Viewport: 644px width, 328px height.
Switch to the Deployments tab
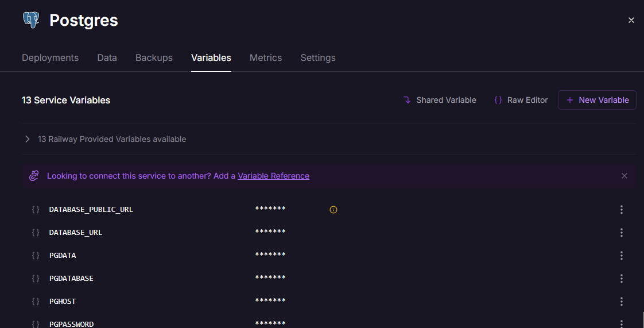coord(50,57)
